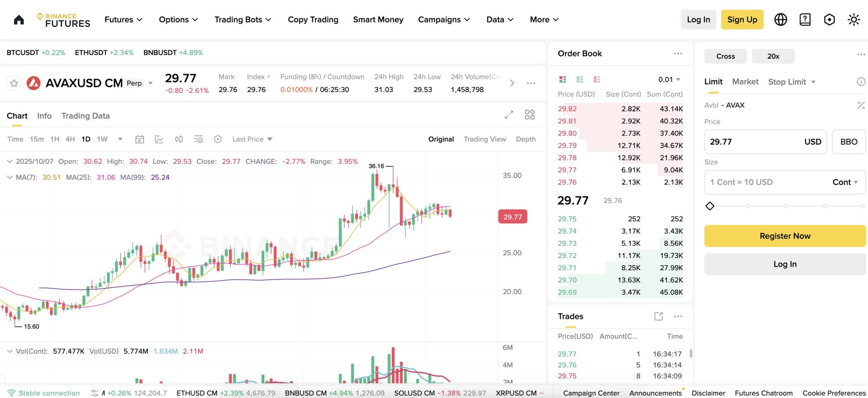Switch Order Book to buy-only view
The width and height of the screenshot is (868, 398).
pos(580,79)
